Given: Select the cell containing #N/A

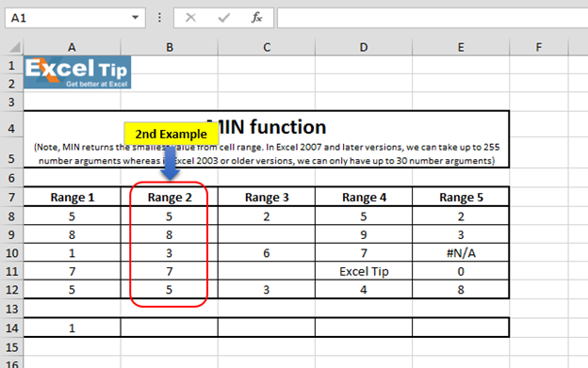Looking at the screenshot, I should pyautogui.click(x=461, y=253).
